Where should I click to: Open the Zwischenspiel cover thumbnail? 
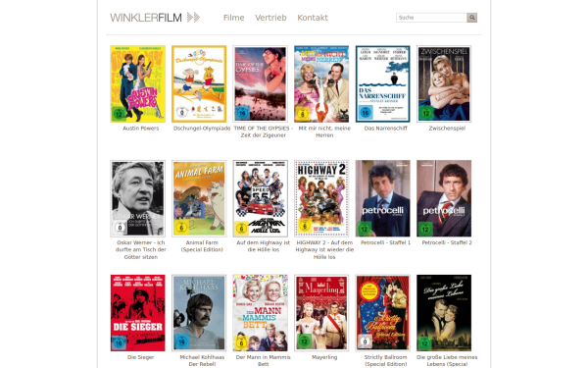(444, 83)
